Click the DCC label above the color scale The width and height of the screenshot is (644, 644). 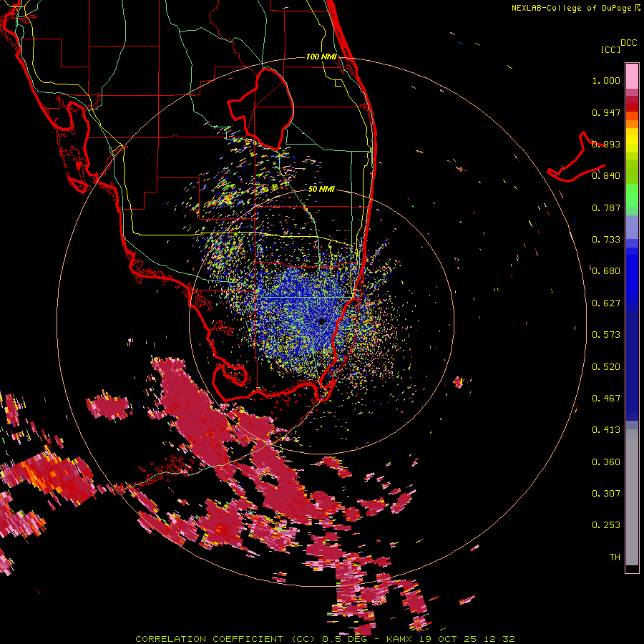coord(628,43)
